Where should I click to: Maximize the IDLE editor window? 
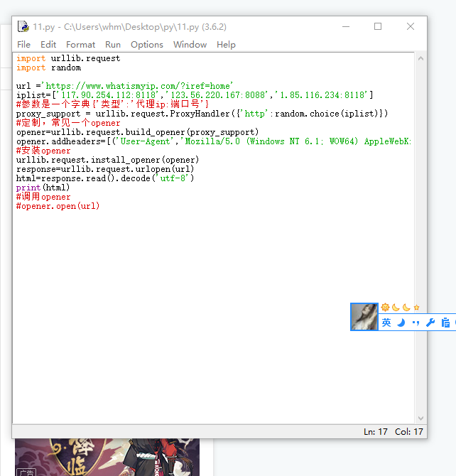point(378,27)
